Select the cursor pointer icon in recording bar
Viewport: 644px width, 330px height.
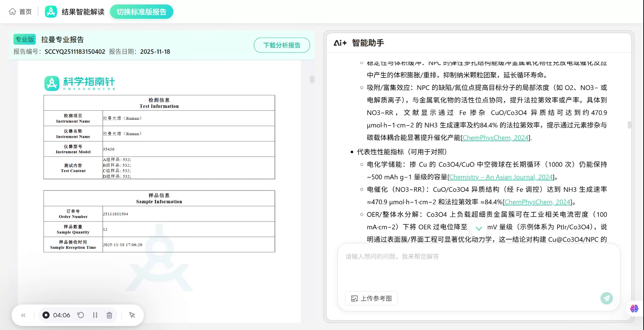pyautogui.click(x=132, y=315)
